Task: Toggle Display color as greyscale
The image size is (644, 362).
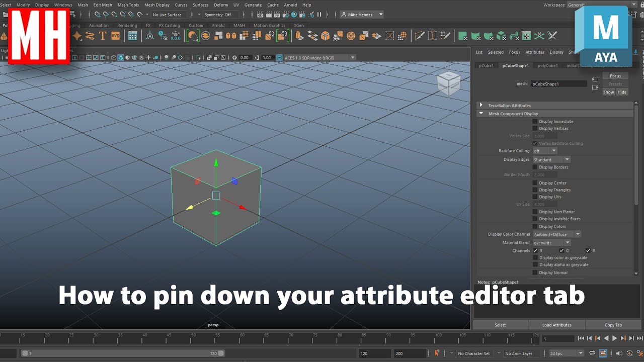Action: click(535, 257)
